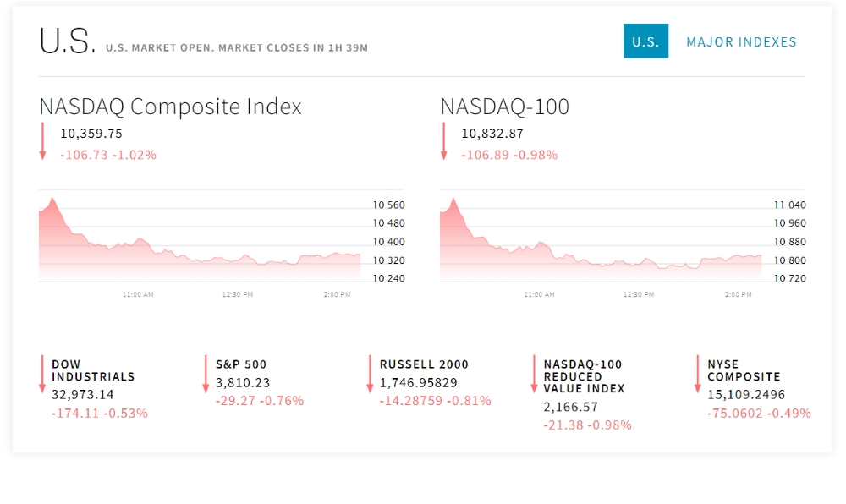
Task: Switch to the Major Indexes tab
Action: 741,41
